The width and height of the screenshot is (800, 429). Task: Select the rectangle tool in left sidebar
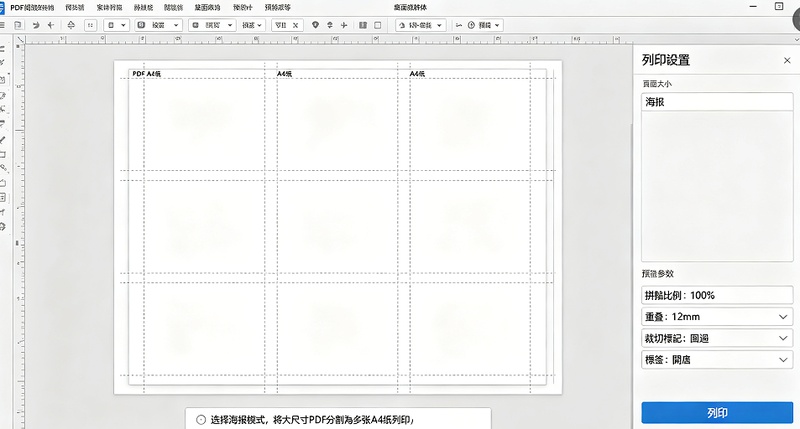point(3,154)
